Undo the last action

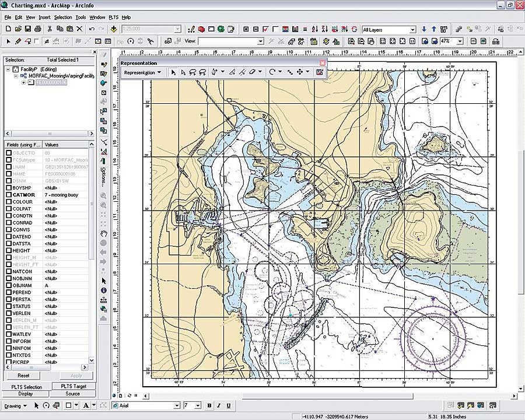92,29
